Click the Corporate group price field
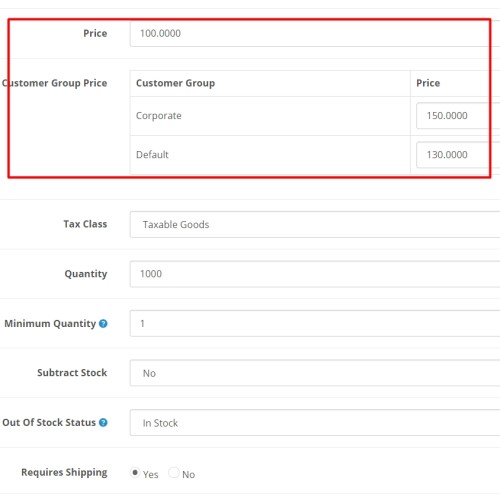This screenshot has height=500, width=500. [x=458, y=116]
